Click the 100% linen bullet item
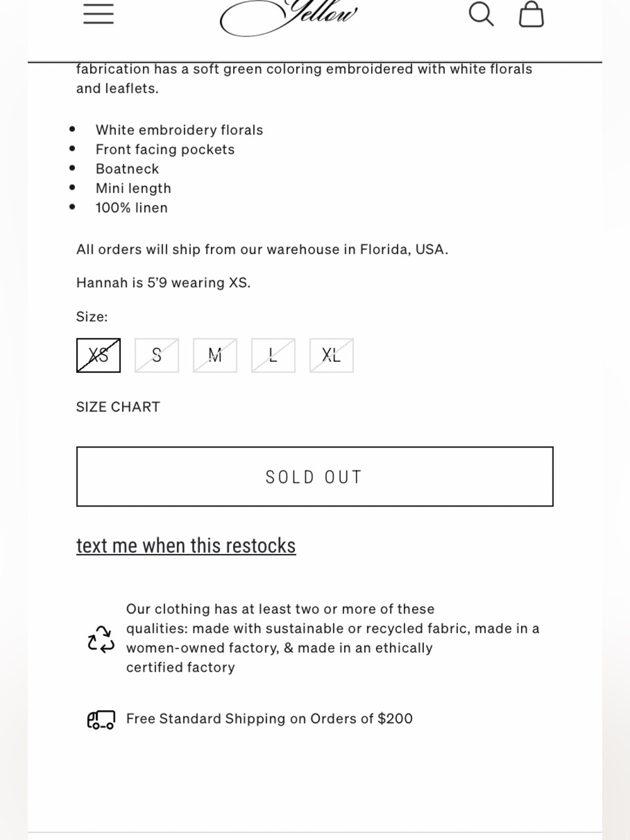630x840 pixels. 132,208
